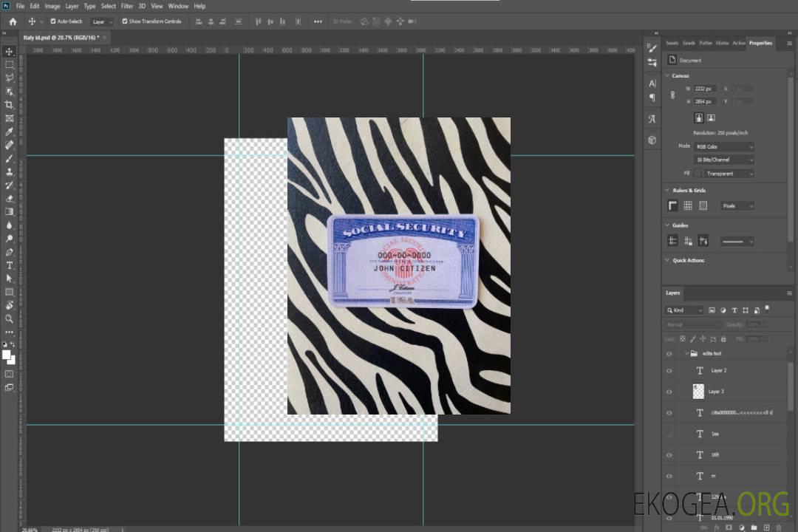Select the Crop tool
The width and height of the screenshot is (798, 532).
[x=9, y=105]
